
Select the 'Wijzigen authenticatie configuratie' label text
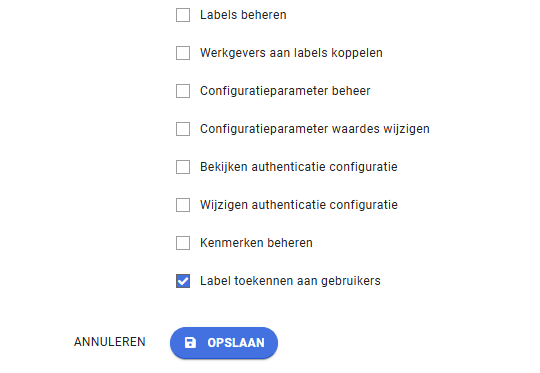(299, 205)
